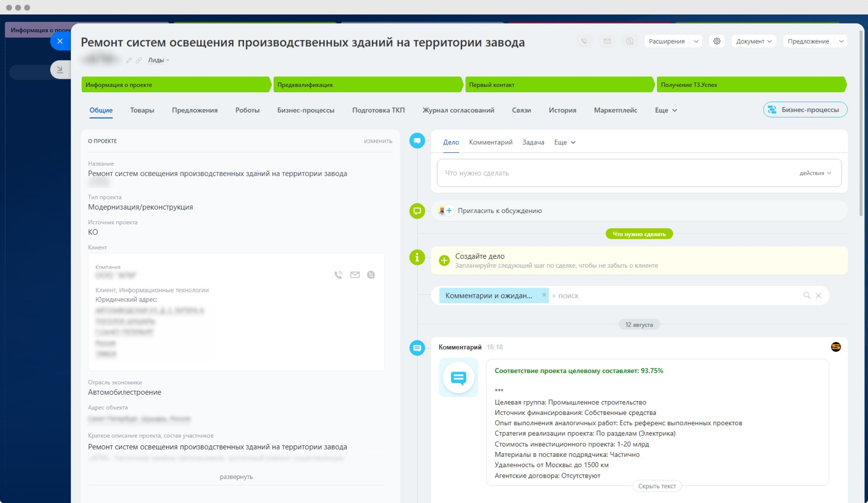Click the изменить link in О проекте
The image size is (868, 503).
pos(378,141)
